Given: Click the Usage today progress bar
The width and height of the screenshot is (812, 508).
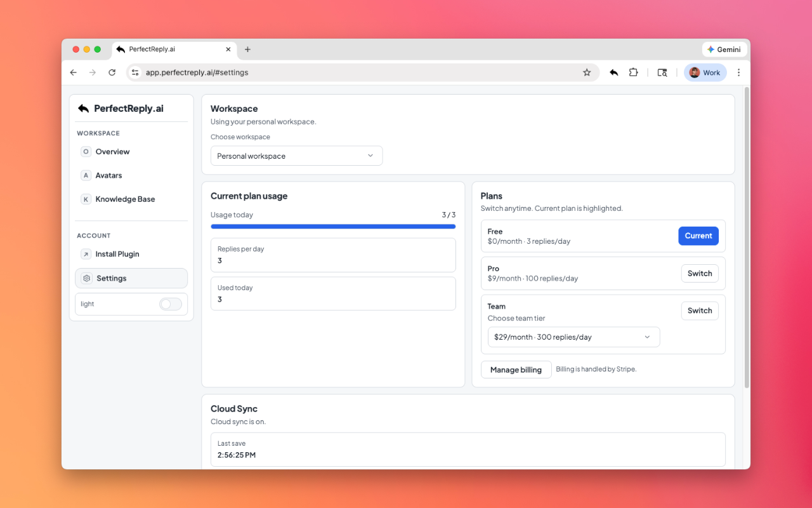Looking at the screenshot, I should click(333, 226).
